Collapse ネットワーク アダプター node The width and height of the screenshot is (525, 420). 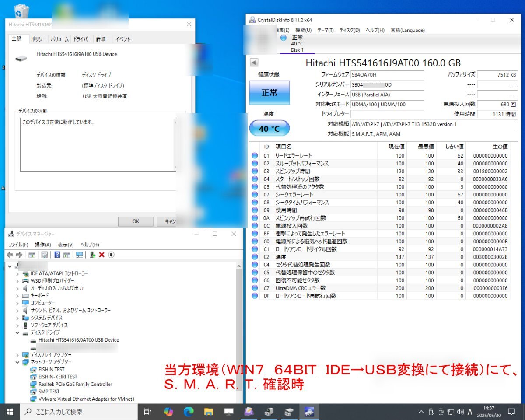tap(17, 362)
